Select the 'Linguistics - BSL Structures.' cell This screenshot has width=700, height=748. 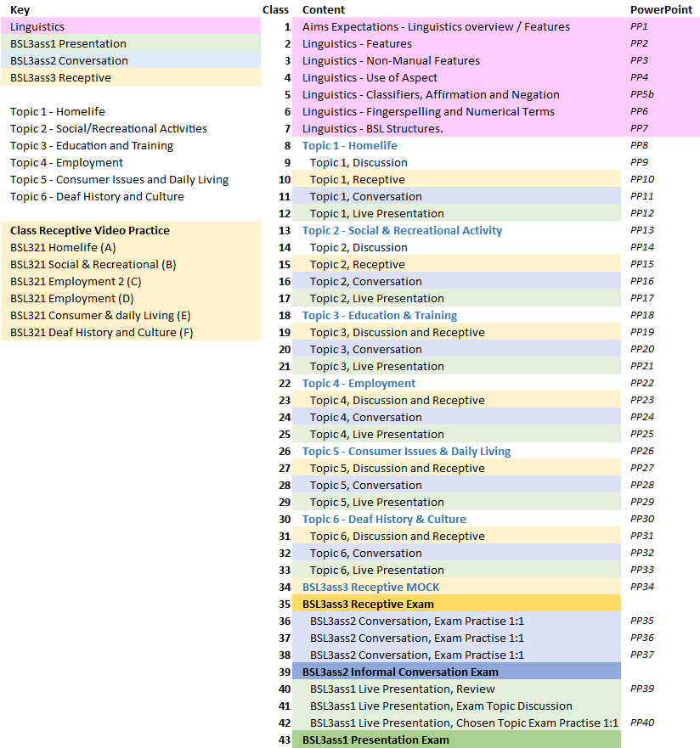[372, 129]
